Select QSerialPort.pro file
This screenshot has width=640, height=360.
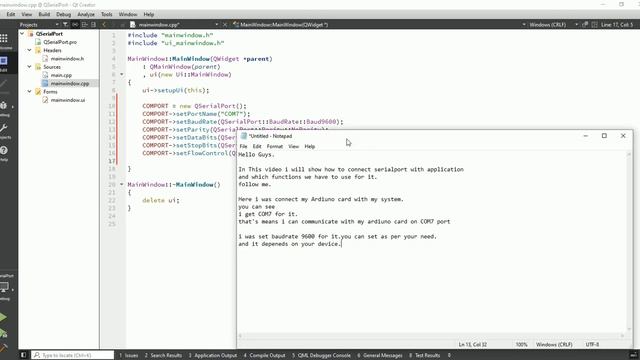(60, 42)
